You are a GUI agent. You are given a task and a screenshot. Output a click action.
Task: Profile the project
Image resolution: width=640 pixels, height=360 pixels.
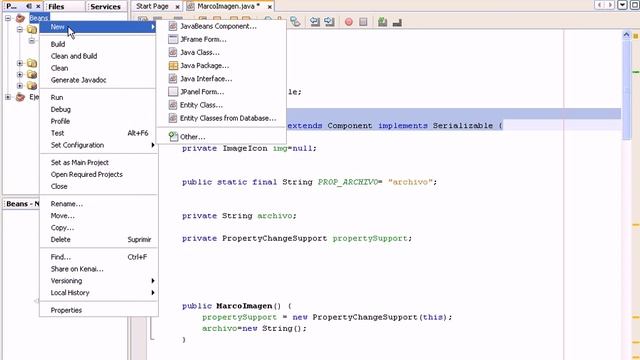click(98, 121)
